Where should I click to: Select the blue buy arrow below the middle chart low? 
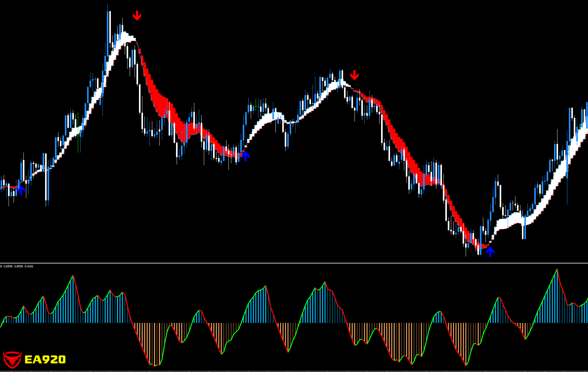coord(246,156)
